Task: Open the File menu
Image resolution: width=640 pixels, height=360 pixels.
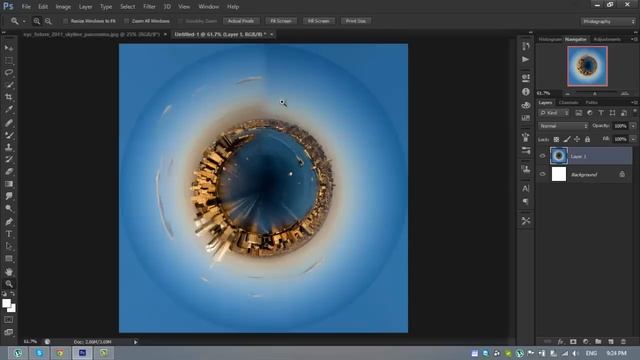Action: 26,7
